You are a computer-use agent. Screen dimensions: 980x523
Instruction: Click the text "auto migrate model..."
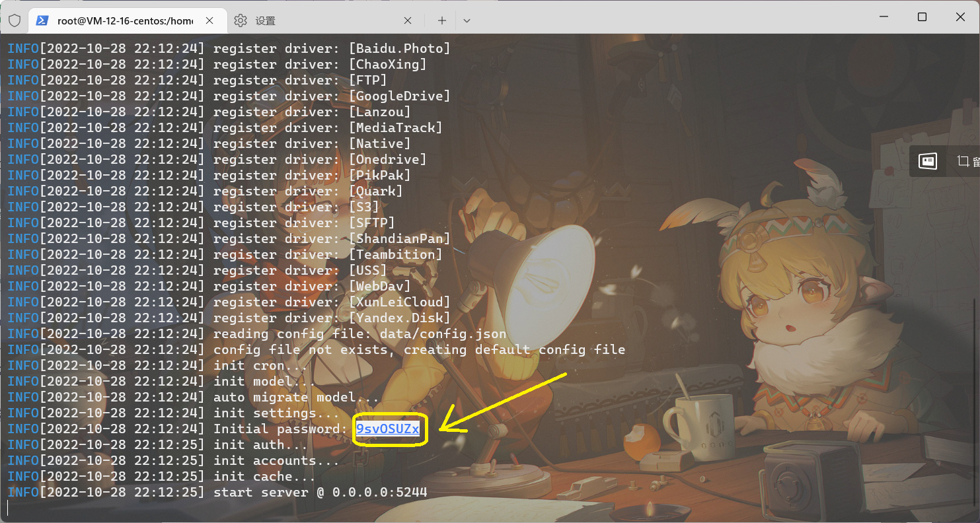297,398
